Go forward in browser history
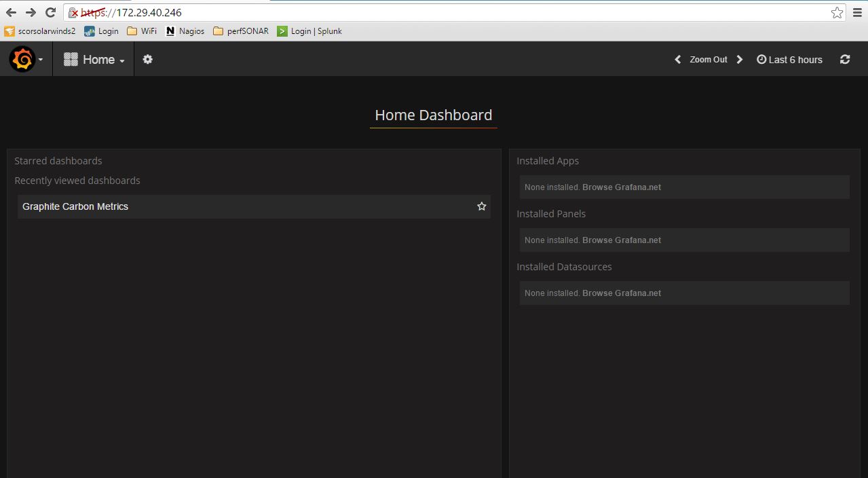The width and height of the screenshot is (868, 478). tap(31, 12)
